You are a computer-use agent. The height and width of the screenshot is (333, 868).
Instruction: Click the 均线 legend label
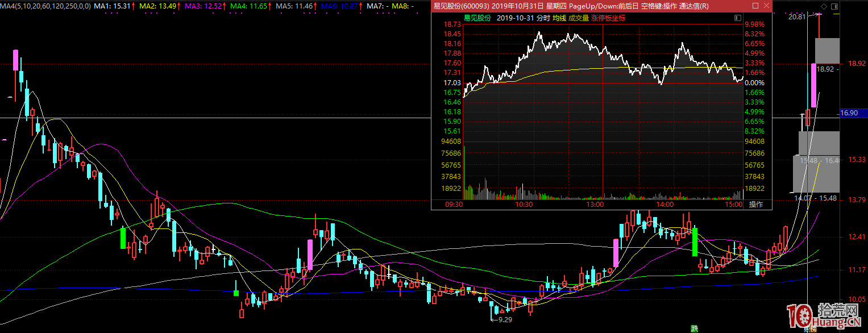click(x=560, y=18)
